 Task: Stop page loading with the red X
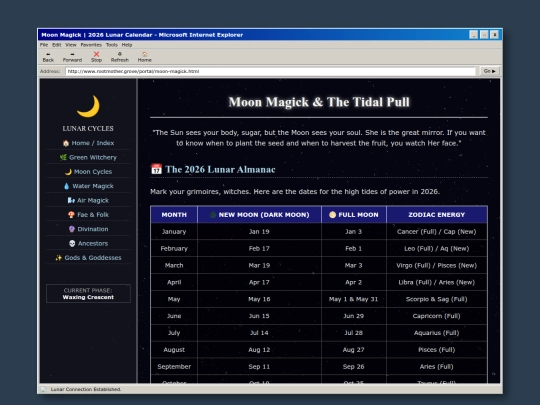[x=96, y=57]
